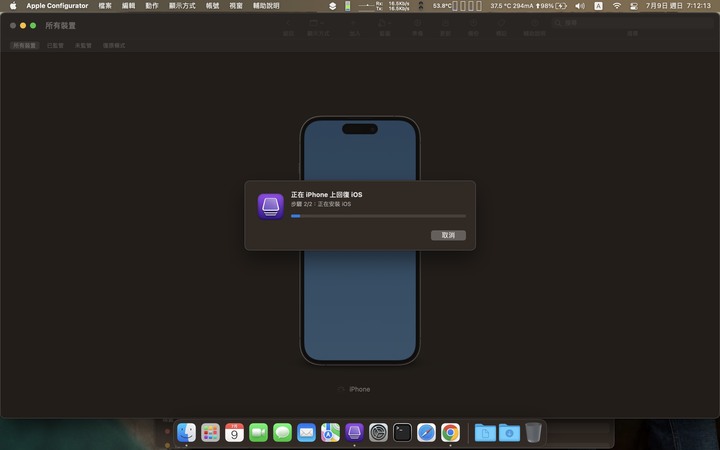The width and height of the screenshot is (720, 450).
Task: Open Messages from the Dock
Action: pyautogui.click(x=282, y=433)
